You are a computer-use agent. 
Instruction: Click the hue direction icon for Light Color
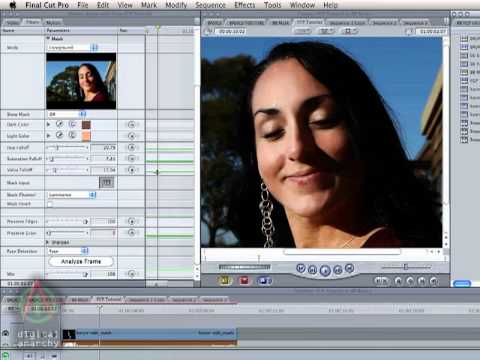coord(72,135)
